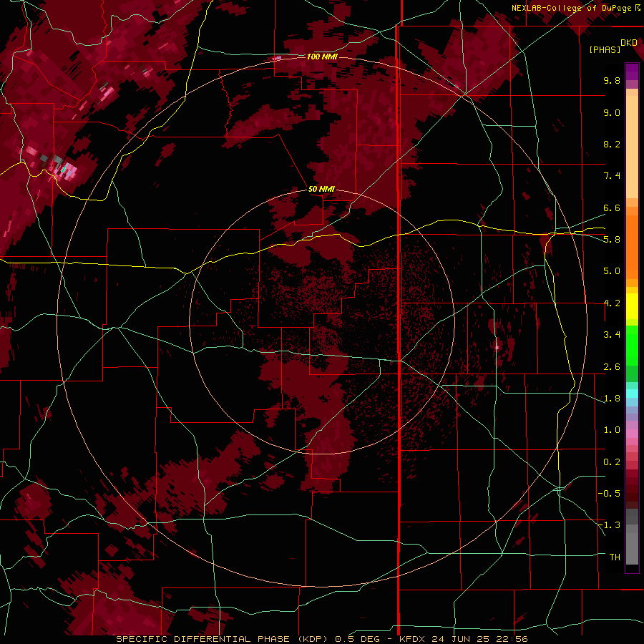
Task: Click the 7.4 legend value
Action: 612,176
